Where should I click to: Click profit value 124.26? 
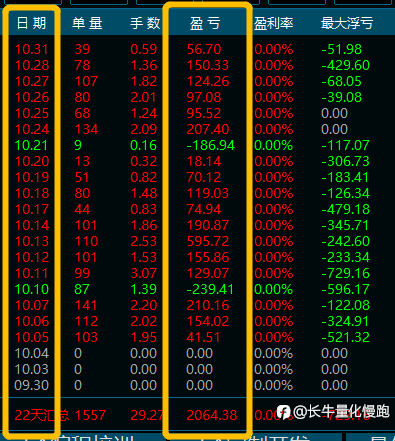click(208, 81)
